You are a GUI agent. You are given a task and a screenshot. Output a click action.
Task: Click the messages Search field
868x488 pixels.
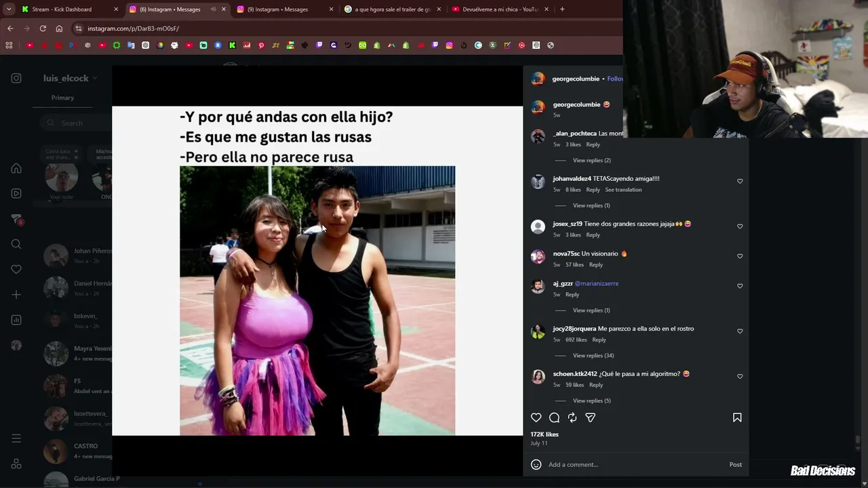pyautogui.click(x=76, y=123)
